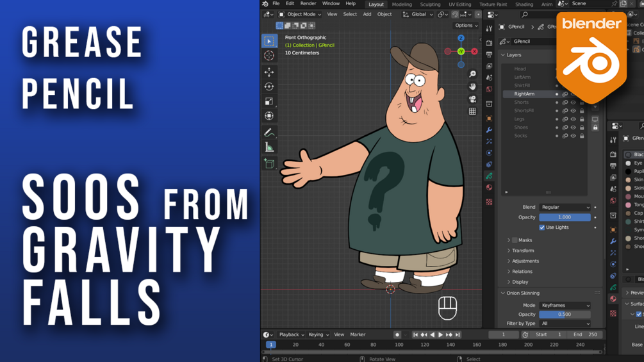The image size is (644, 362).
Task: Open the Tool properties tab icon
Action: coord(489,29)
